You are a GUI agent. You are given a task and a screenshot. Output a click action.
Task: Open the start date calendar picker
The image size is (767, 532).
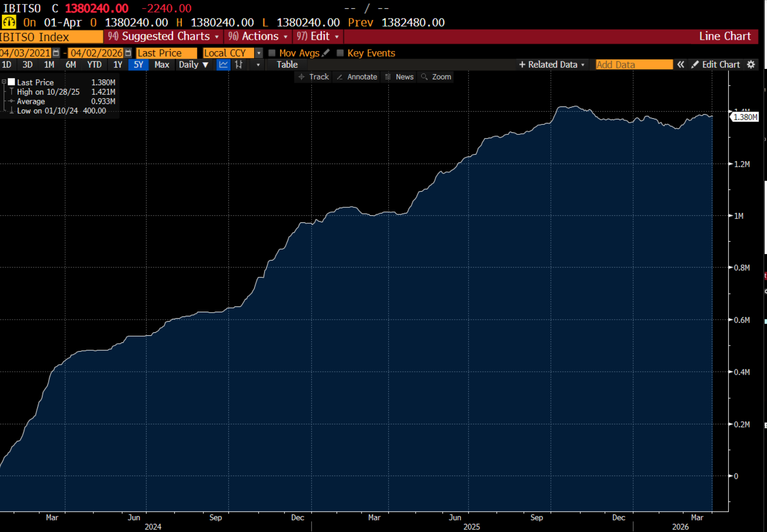click(56, 53)
